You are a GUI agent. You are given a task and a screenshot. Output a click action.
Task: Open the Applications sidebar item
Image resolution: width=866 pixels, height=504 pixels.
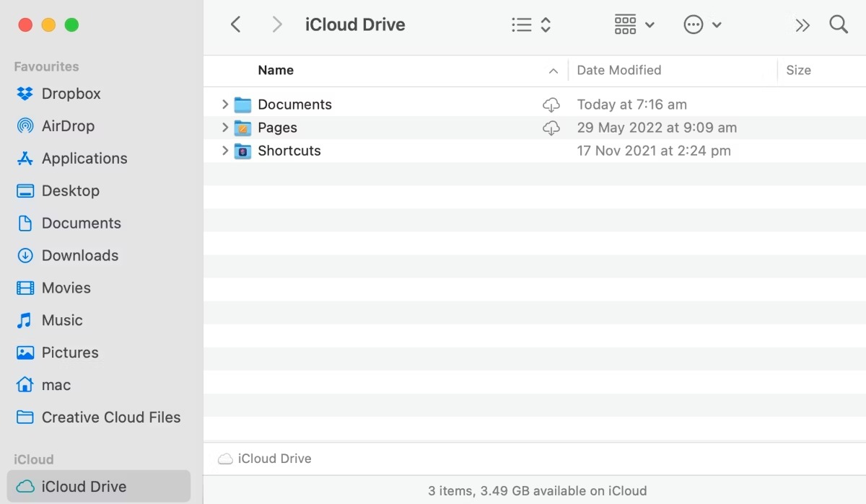[x=84, y=158]
